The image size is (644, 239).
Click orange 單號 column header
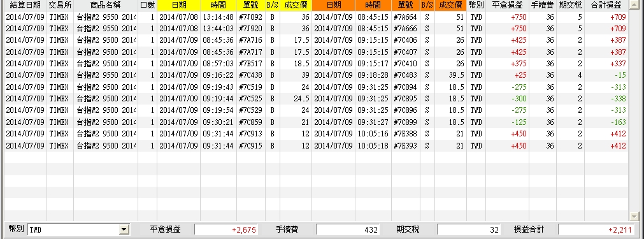coord(405,5)
